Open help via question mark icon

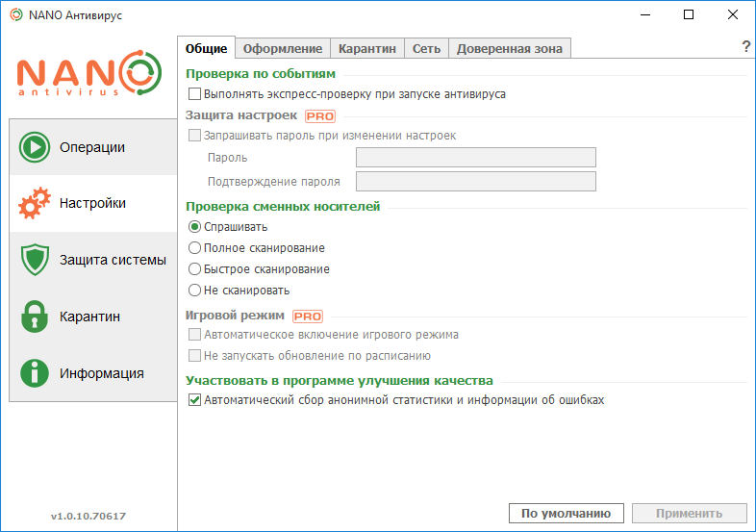745,47
